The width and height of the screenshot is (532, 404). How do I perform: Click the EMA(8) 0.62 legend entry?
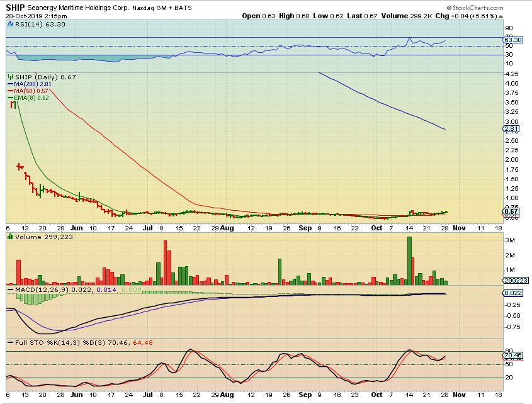point(28,98)
